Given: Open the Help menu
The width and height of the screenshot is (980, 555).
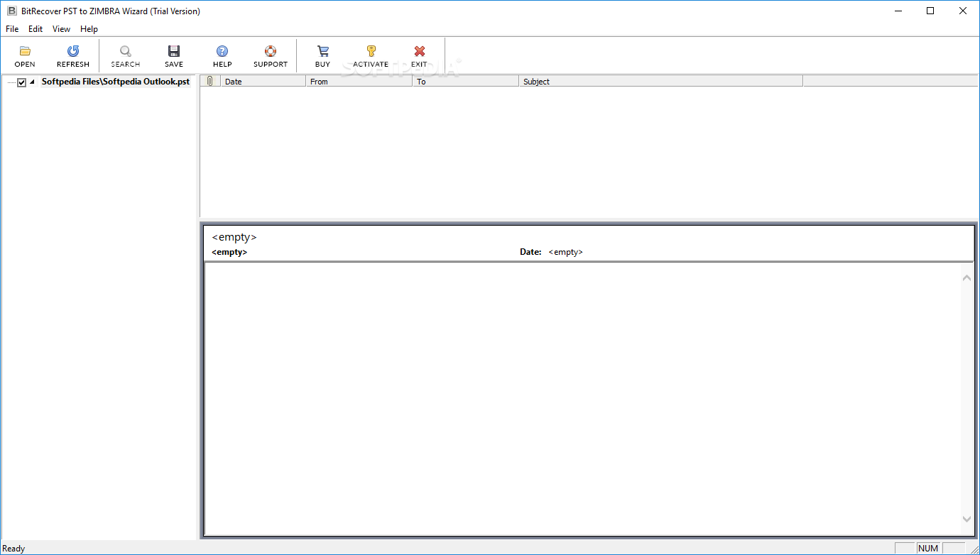Looking at the screenshot, I should [x=89, y=29].
